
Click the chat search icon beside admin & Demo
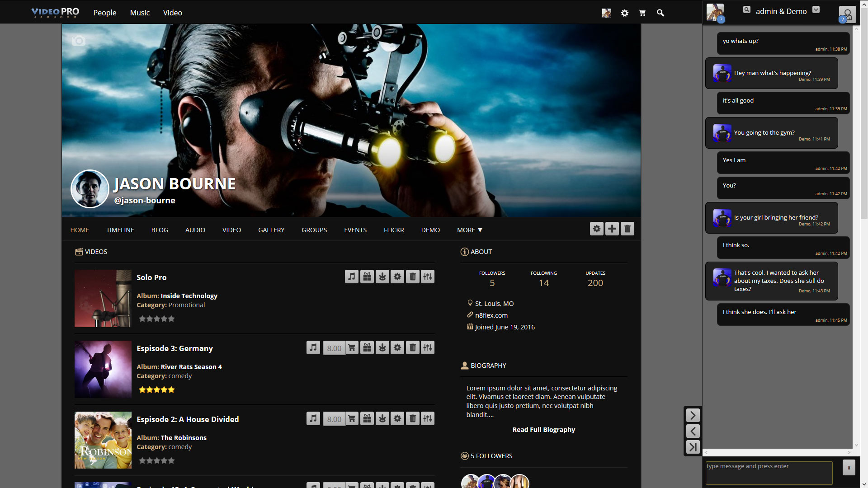click(x=747, y=9)
